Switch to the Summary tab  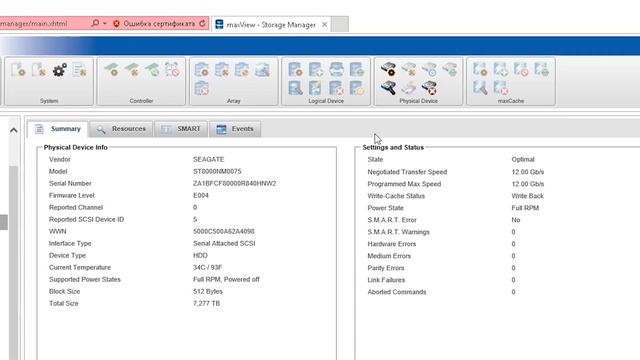(58, 129)
